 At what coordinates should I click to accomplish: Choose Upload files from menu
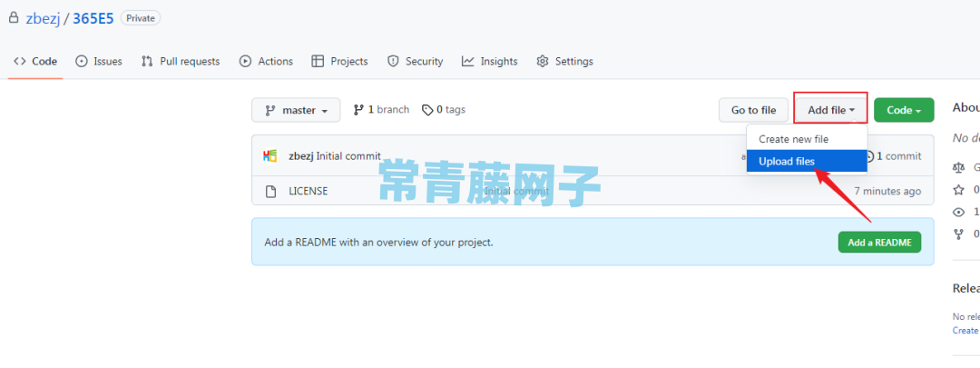807,161
